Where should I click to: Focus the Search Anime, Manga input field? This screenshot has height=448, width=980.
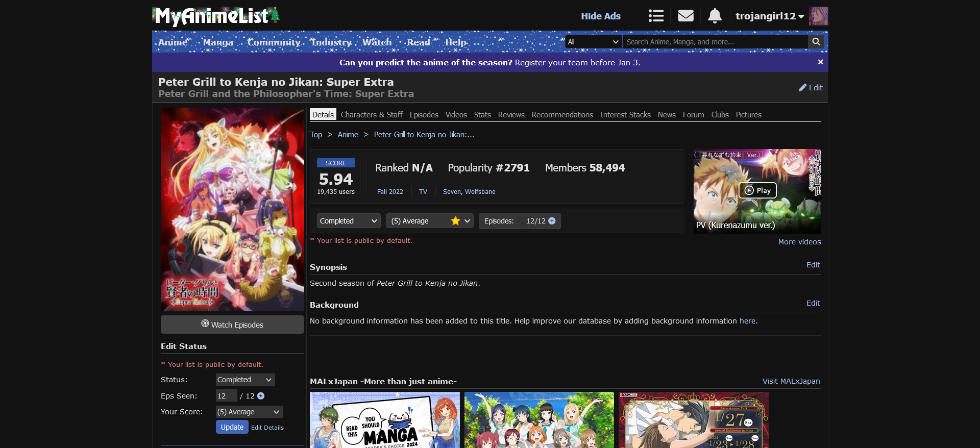click(715, 42)
